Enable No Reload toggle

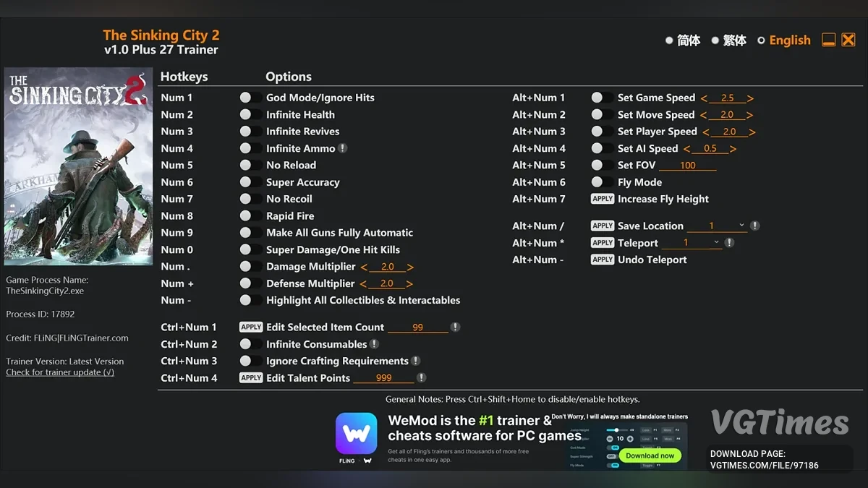point(250,165)
